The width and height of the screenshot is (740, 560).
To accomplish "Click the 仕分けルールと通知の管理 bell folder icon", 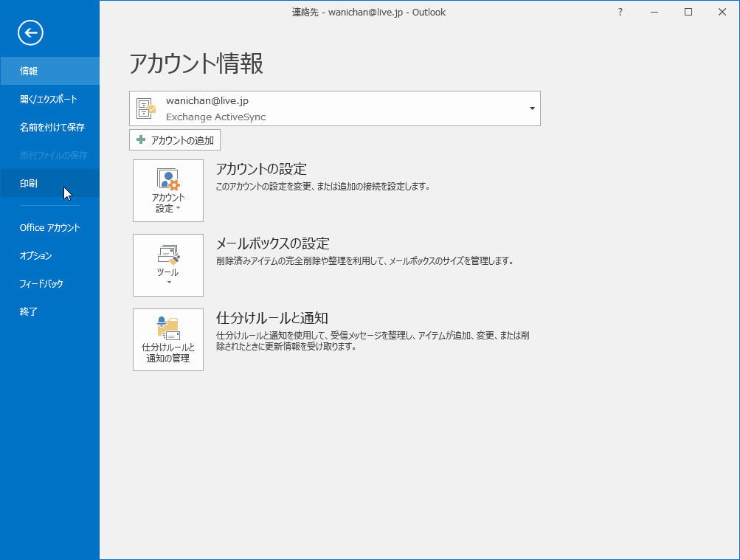I will (168, 328).
